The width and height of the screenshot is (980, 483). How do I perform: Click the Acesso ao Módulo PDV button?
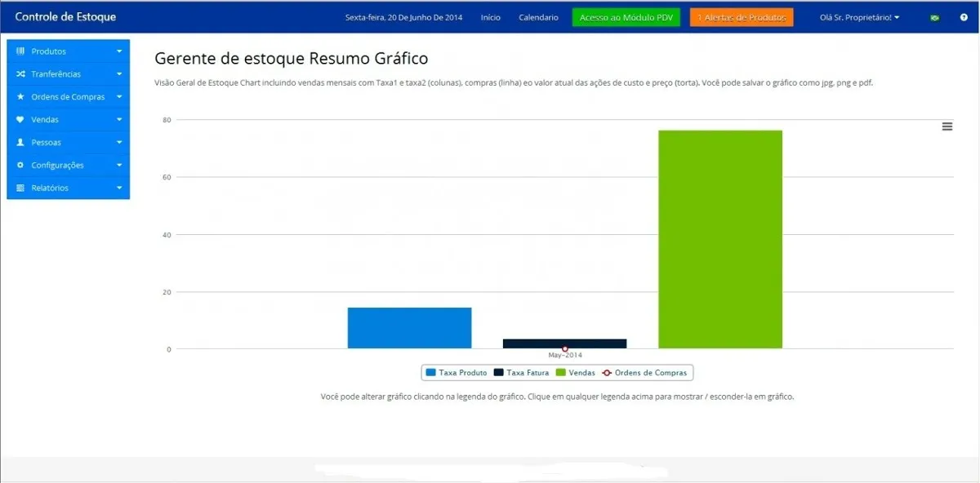pos(626,18)
